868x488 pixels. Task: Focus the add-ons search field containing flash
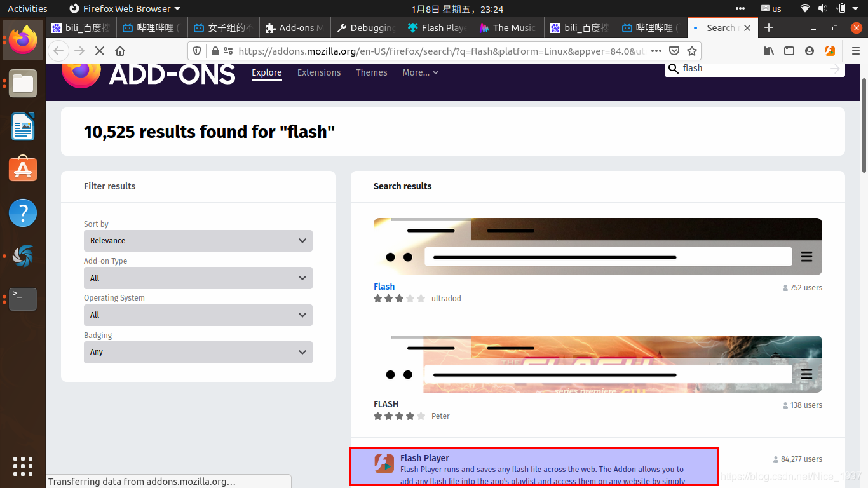[x=754, y=69]
